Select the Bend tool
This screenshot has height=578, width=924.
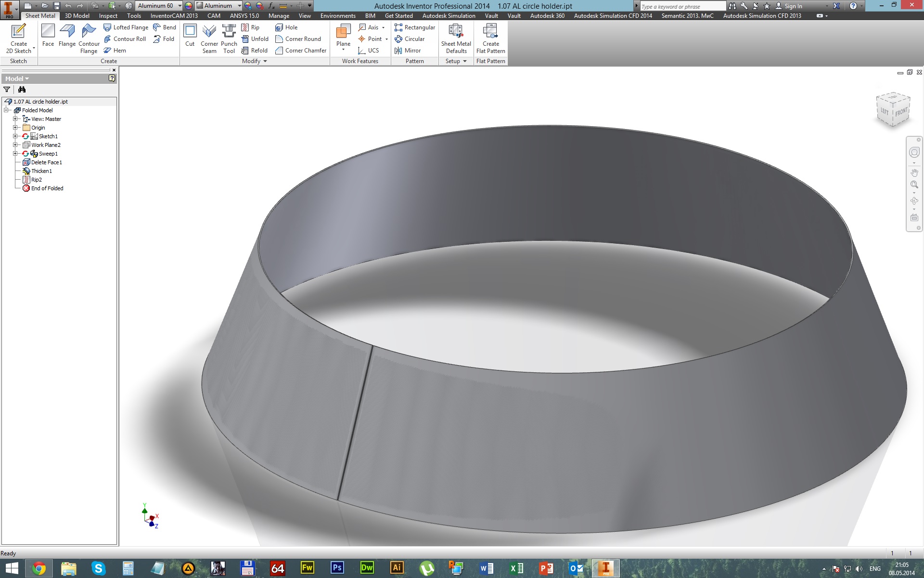tap(165, 27)
